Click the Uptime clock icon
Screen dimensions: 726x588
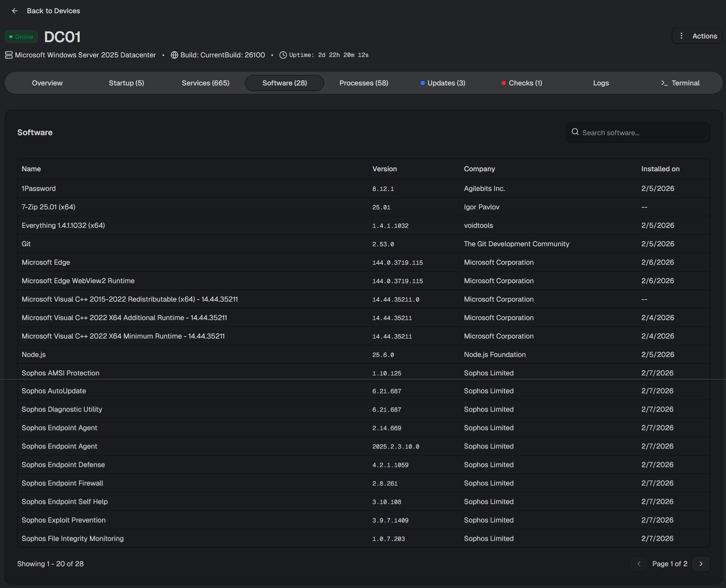(x=283, y=55)
